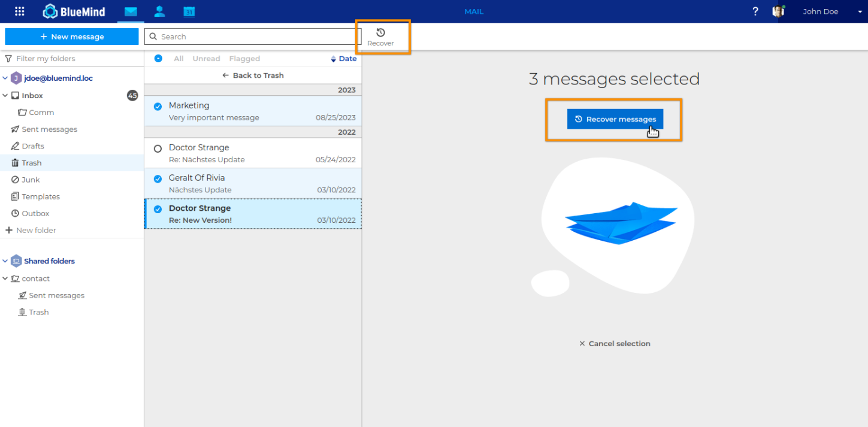The image size is (868, 427).
Task: Select the All filter tab
Action: (179, 59)
